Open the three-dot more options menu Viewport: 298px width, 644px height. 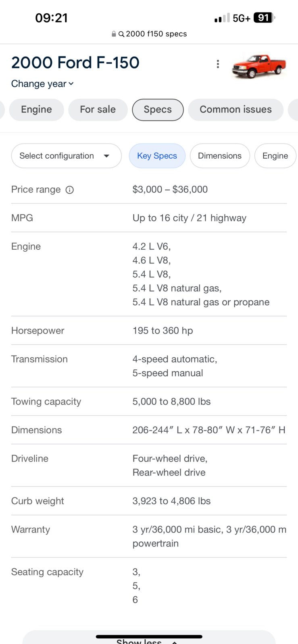click(218, 64)
